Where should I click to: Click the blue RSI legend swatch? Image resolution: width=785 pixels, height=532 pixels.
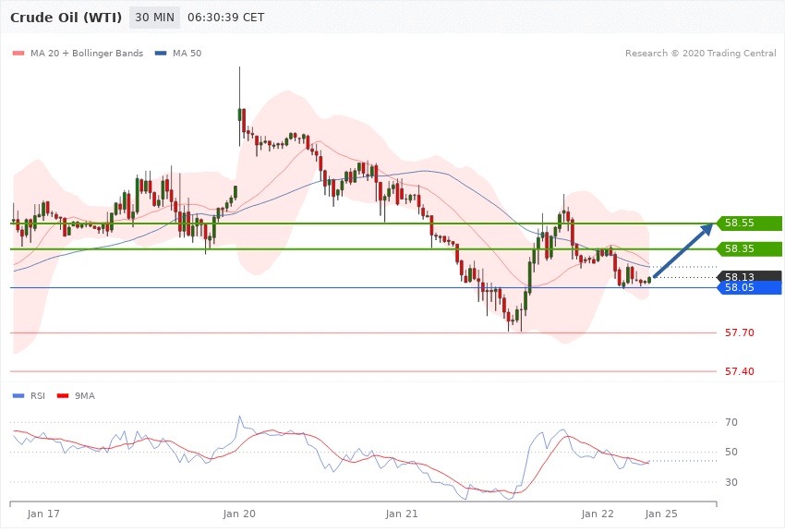coord(18,396)
